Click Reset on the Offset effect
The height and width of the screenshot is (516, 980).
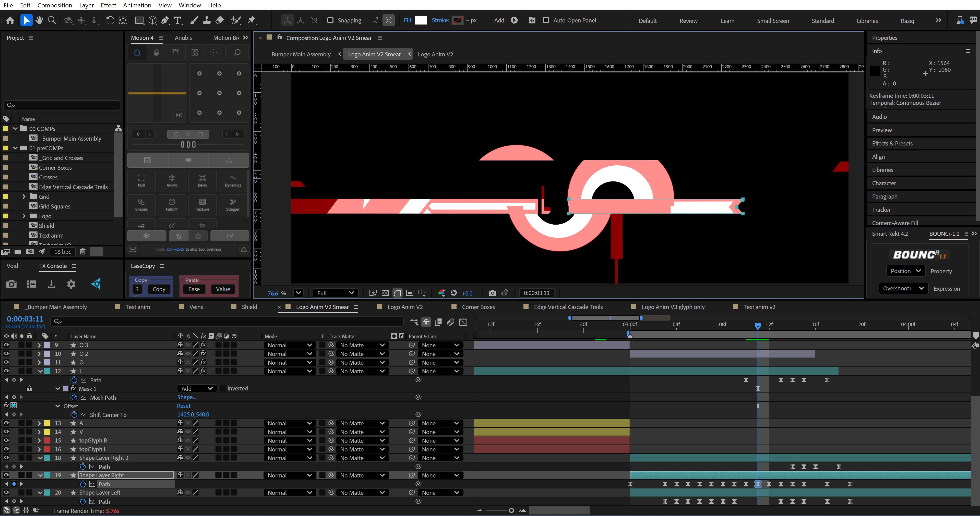(183, 406)
